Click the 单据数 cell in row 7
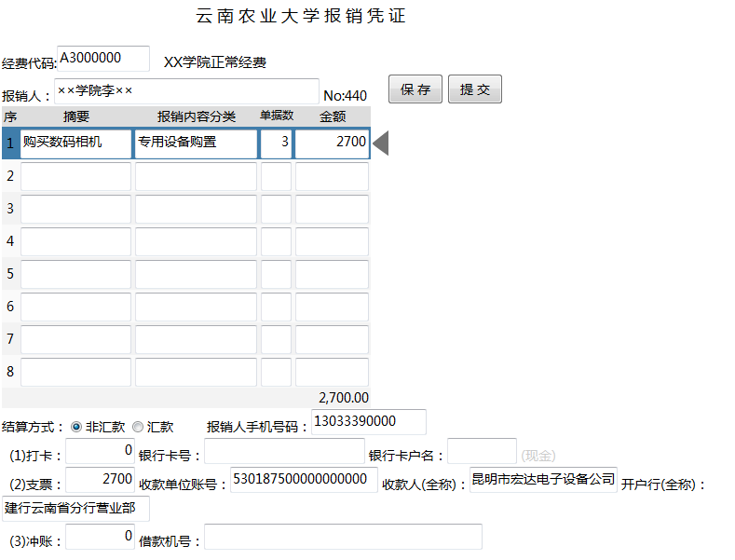The width and height of the screenshot is (735, 560). pyautogui.click(x=276, y=339)
